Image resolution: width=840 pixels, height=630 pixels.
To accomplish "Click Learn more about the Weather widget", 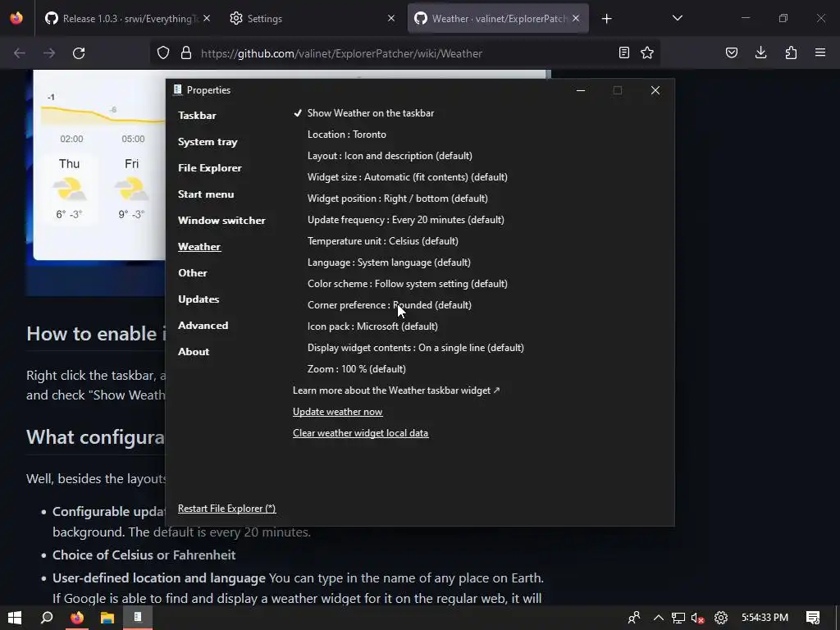I will 396,390.
